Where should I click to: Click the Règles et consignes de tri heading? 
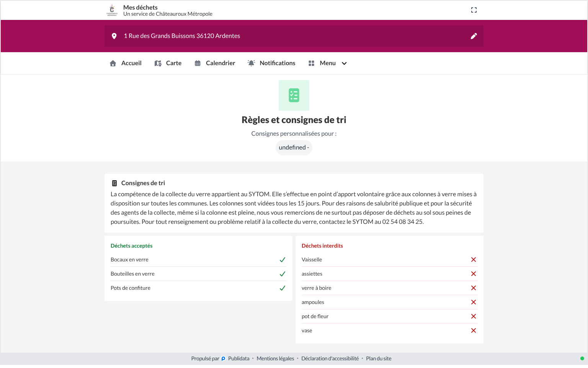coord(294,120)
